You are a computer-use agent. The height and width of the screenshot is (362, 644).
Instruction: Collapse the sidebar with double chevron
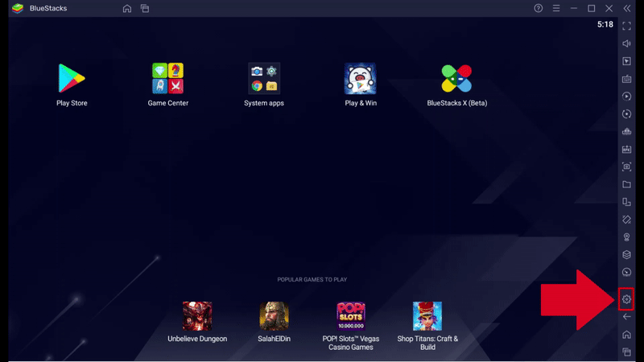click(x=627, y=8)
